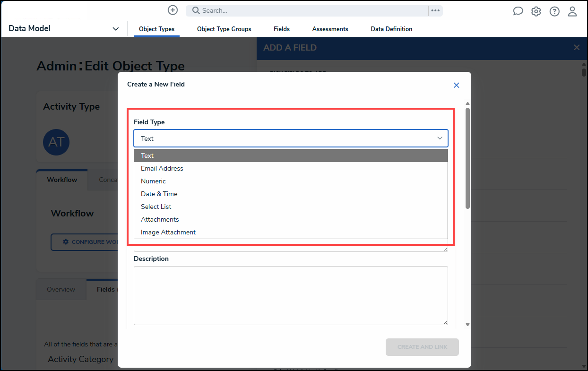Screen dimensions: 588x371
Task: Open the help question mark icon
Action: click(554, 11)
